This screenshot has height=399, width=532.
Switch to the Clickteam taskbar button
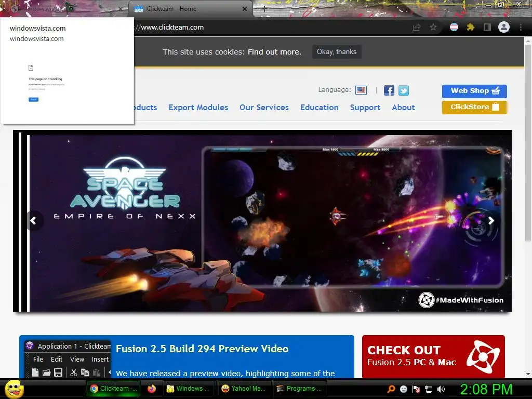click(113, 389)
